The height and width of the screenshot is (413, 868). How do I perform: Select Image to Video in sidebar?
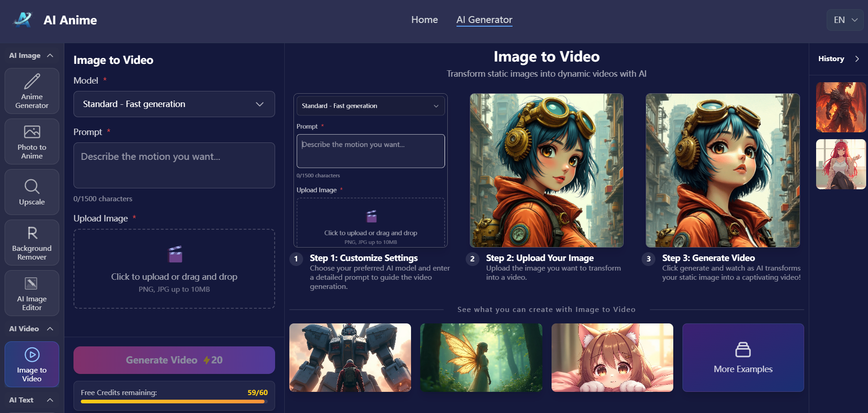(32, 364)
